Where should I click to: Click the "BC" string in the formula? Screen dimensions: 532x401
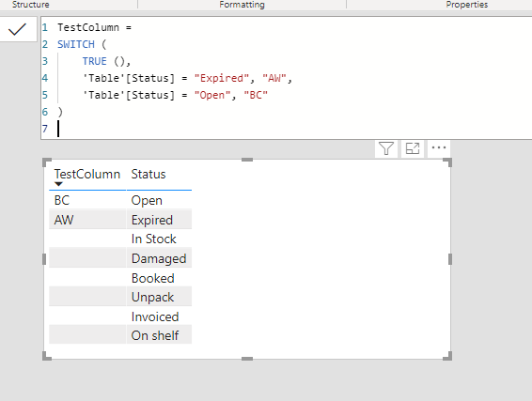pyautogui.click(x=256, y=95)
